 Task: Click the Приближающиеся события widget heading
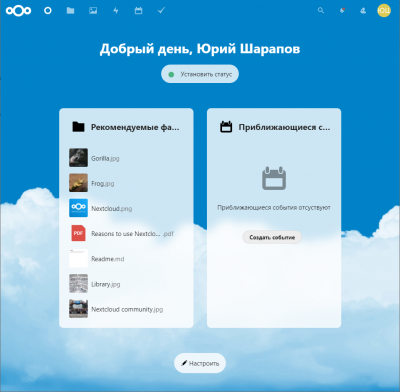[284, 127]
